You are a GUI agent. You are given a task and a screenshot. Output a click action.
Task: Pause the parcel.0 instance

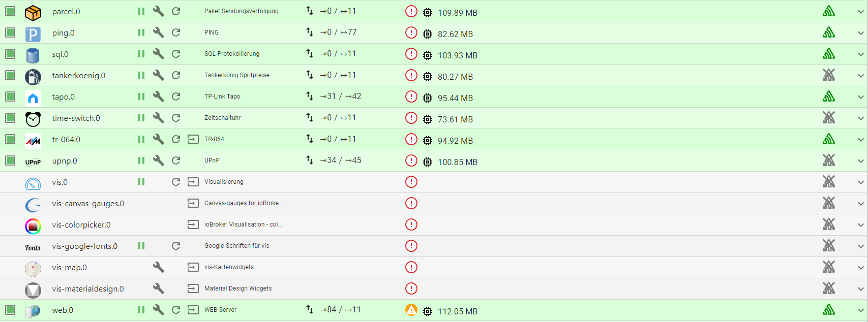pyautogui.click(x=141, y=11)
